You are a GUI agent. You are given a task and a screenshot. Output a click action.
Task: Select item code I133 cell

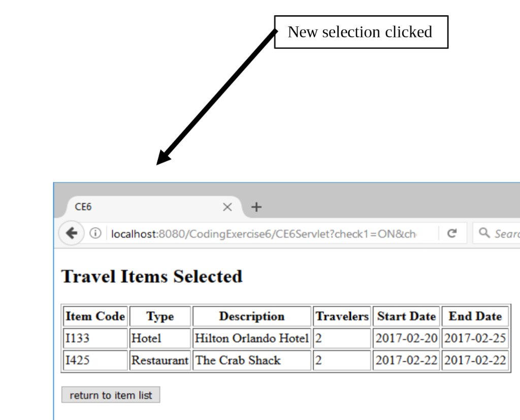(95, 338)
